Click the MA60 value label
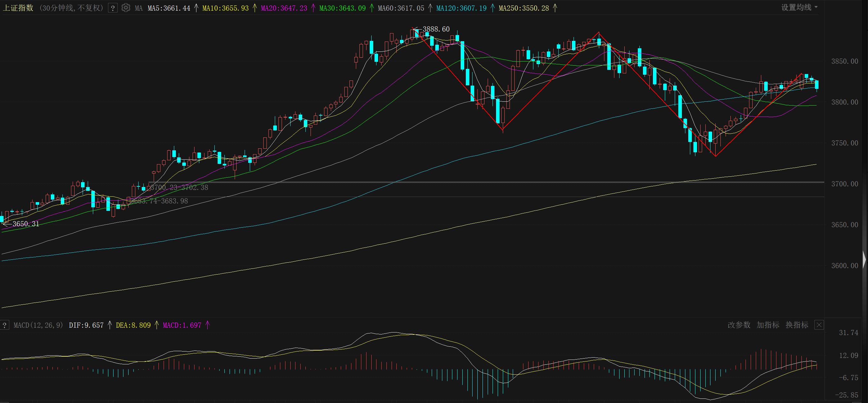Image resolution: width=868 pixels, height=403 pixels. tap(401, 8)
